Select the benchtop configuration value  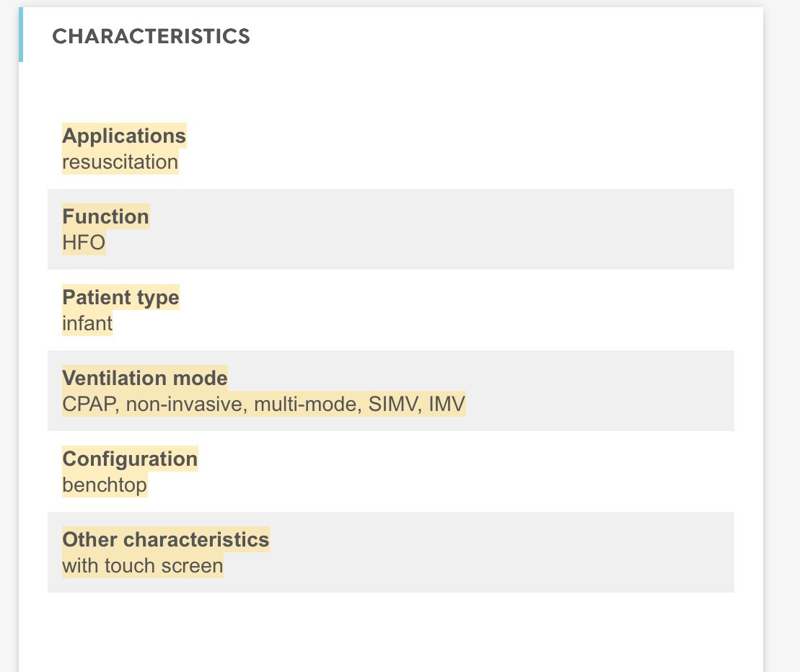coord(105,485)
